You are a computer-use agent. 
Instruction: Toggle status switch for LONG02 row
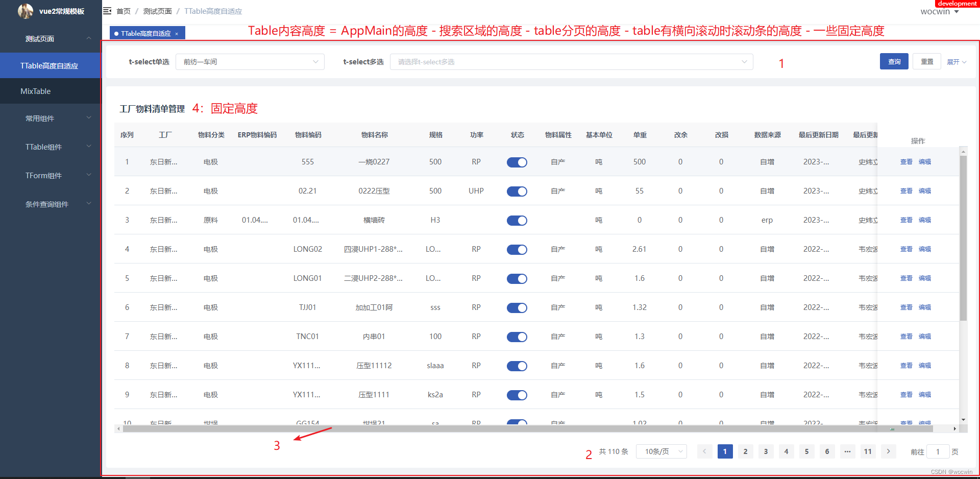517,250
